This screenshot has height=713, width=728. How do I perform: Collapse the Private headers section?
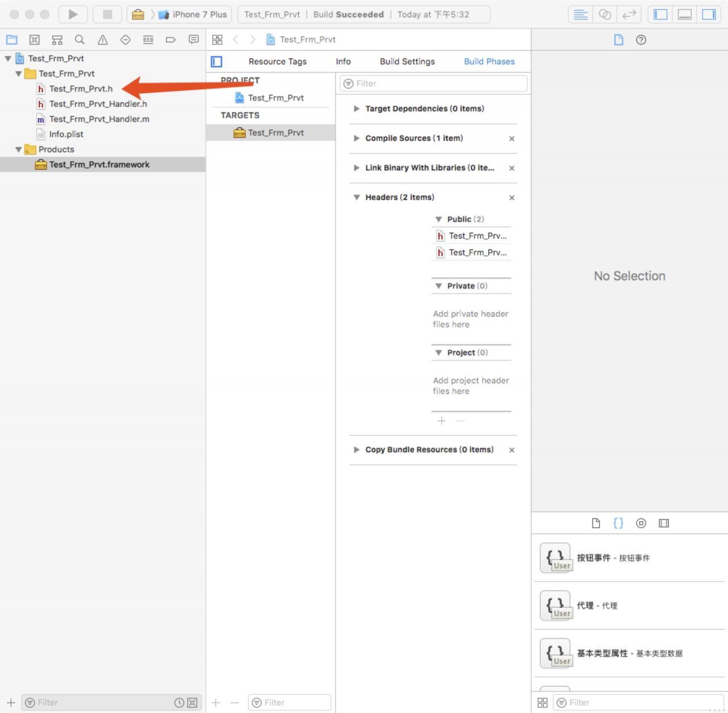439,286
